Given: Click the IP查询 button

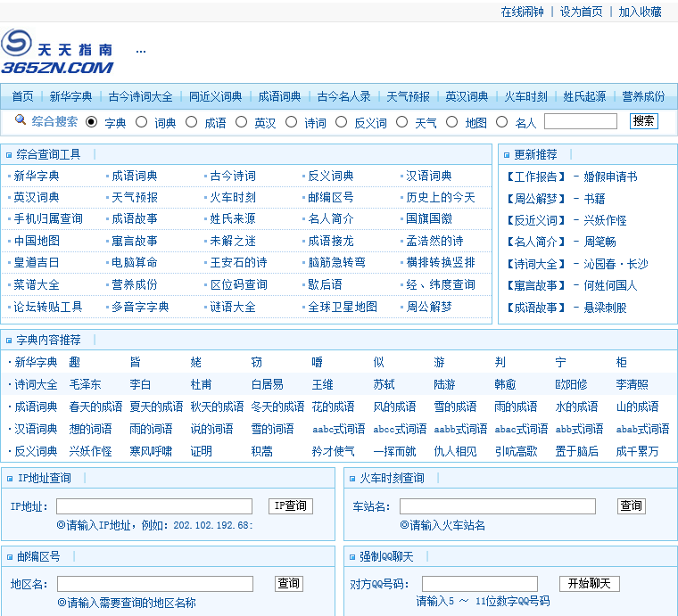Looking at the screenshot, I should coord(291,506).
